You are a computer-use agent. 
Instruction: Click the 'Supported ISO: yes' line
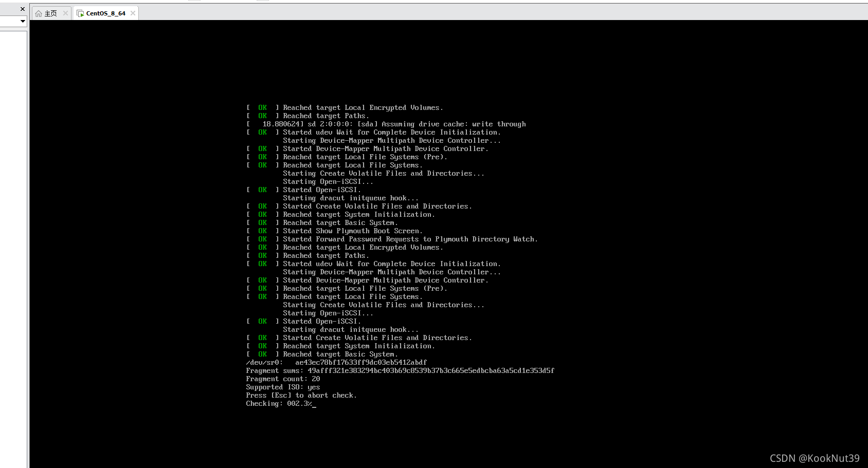pos(283,387)
